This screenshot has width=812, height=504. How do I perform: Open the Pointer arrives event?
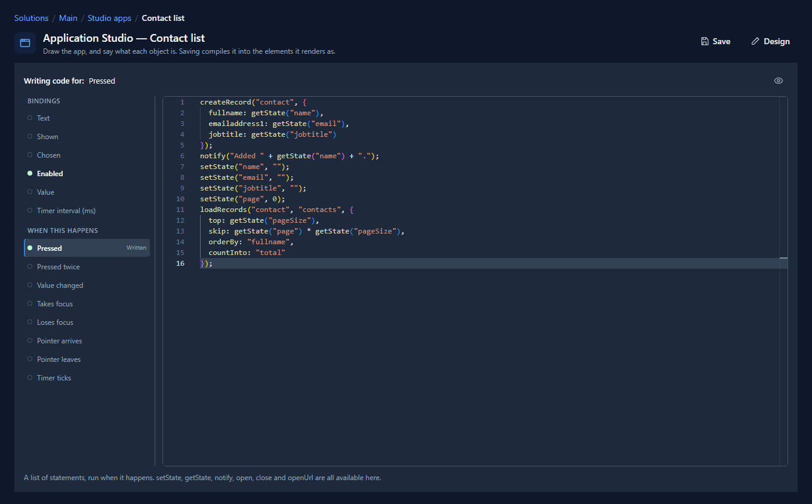[87, 341]
